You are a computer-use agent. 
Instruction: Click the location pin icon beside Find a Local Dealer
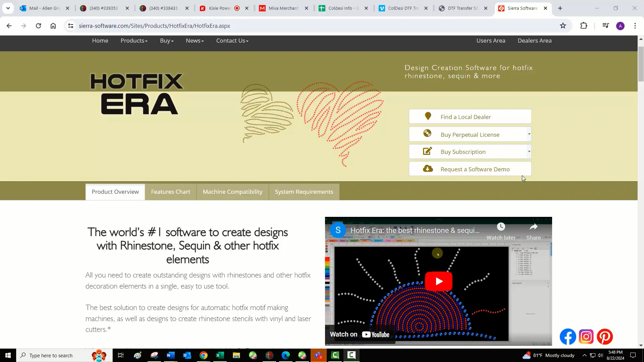pos(428,116)
